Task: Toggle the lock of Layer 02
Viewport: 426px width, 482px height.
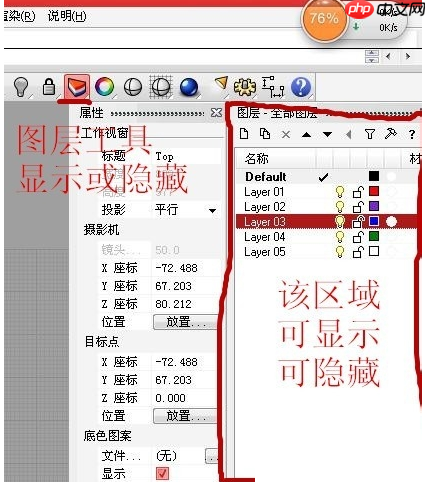Action: point(358,207)
